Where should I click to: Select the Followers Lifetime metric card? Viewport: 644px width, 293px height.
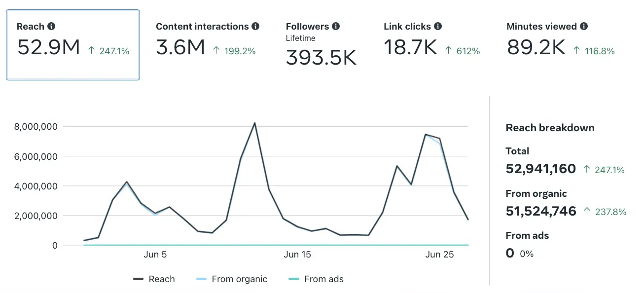(x=321, y=45)
